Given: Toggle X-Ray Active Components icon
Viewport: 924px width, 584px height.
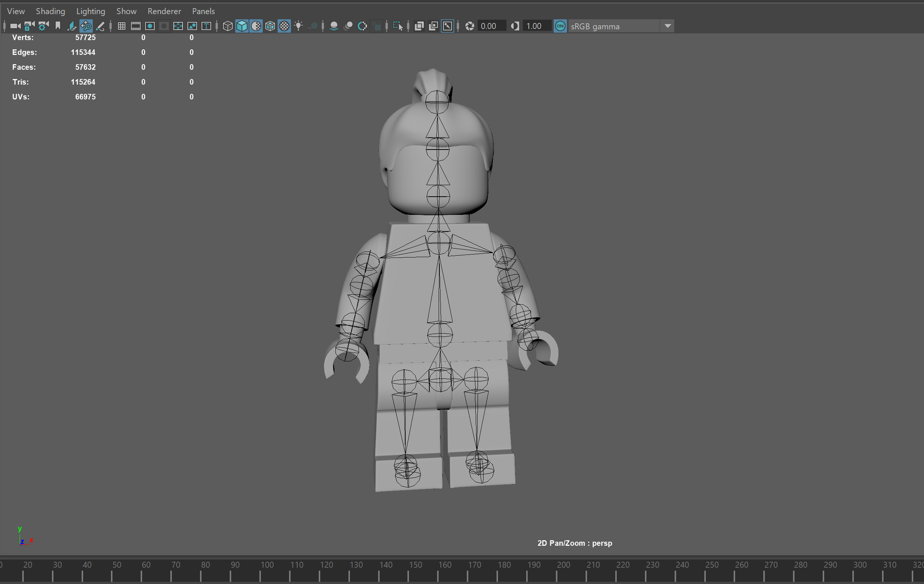Looking at the screenshot, I should [x=433, y=26].
